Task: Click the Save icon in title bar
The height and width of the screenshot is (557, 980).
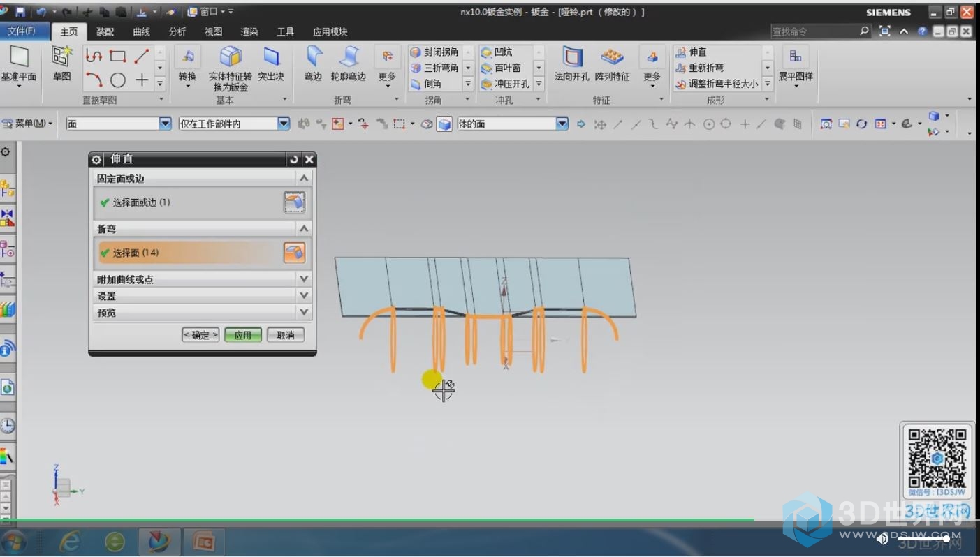Action: click(x=20, y=12)
